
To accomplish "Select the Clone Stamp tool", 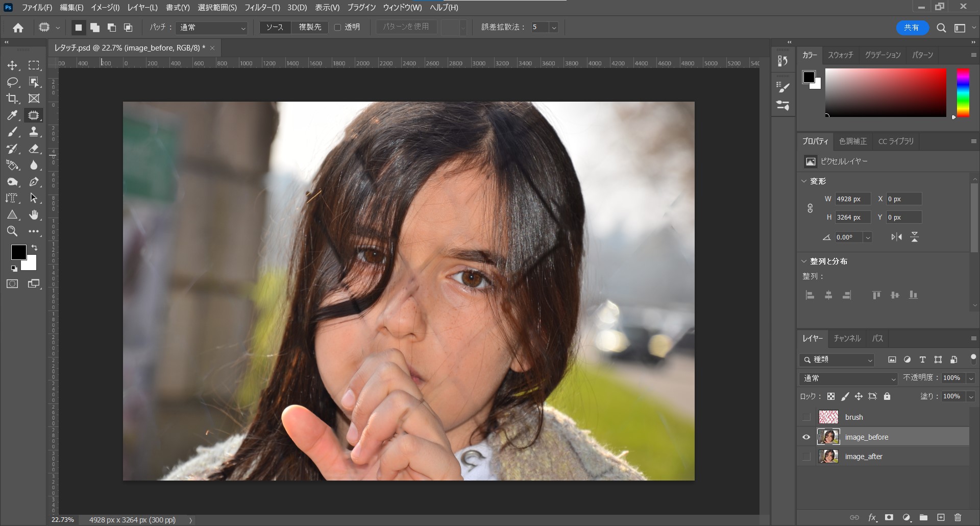I will (34, 132).
